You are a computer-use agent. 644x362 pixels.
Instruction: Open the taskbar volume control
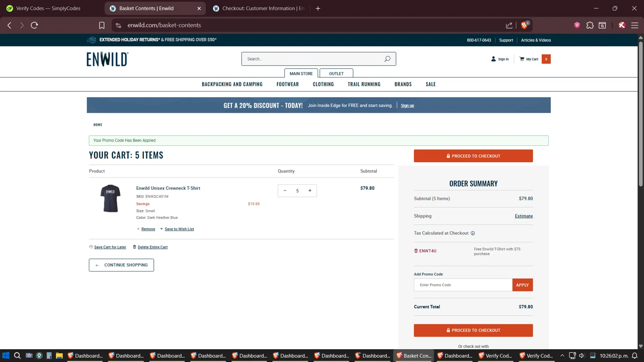pyautogui.click(x=582, y=356)
